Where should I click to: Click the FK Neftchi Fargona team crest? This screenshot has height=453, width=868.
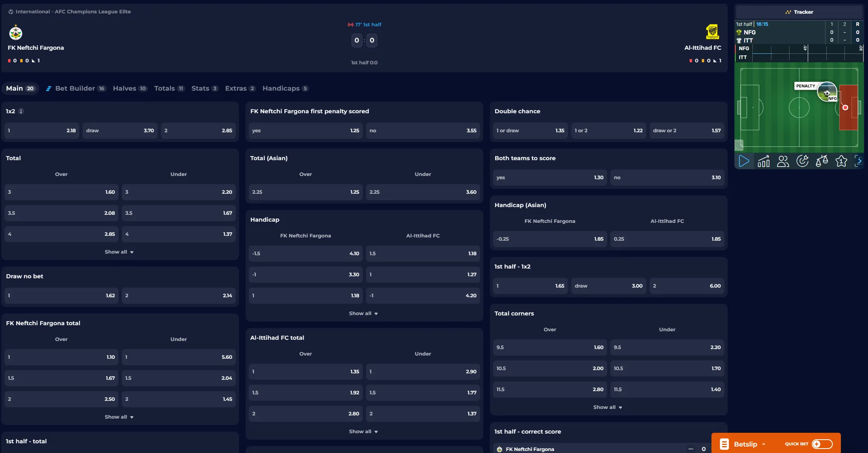coord(15,32)
